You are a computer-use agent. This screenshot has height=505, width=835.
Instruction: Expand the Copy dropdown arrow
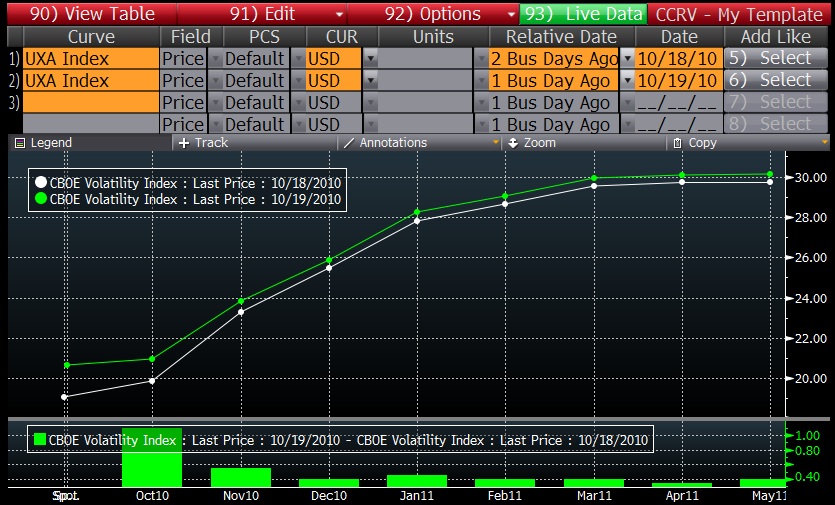825,142
